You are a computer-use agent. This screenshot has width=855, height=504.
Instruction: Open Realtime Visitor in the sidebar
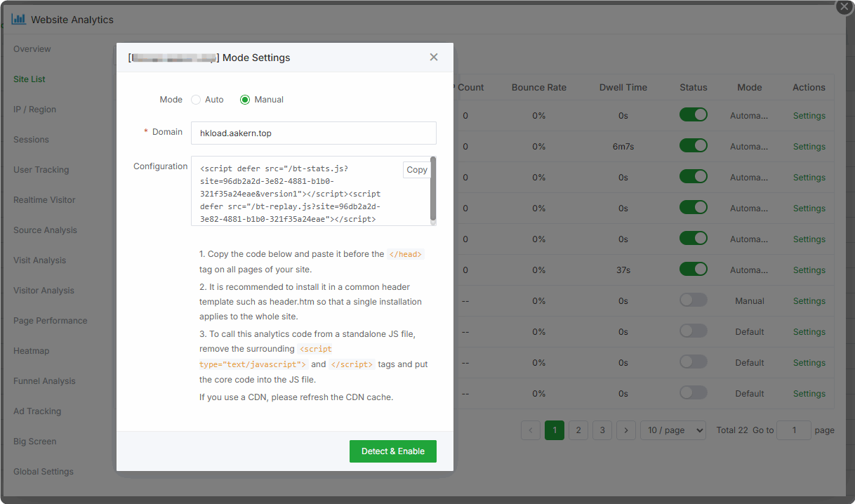pyautogui.click(x=44, y=200)
